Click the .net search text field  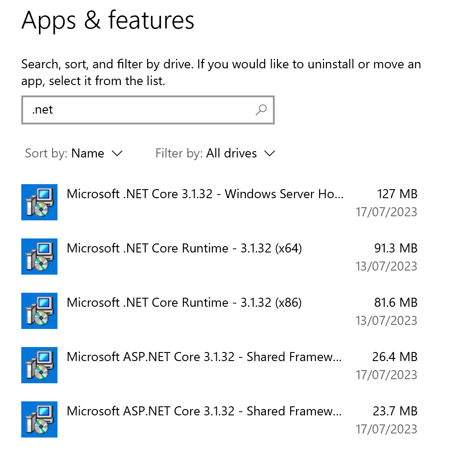[140, 109]
